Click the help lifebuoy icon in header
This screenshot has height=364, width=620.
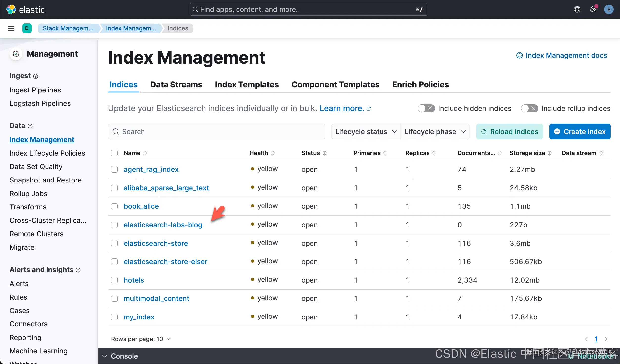pos(577,9)
